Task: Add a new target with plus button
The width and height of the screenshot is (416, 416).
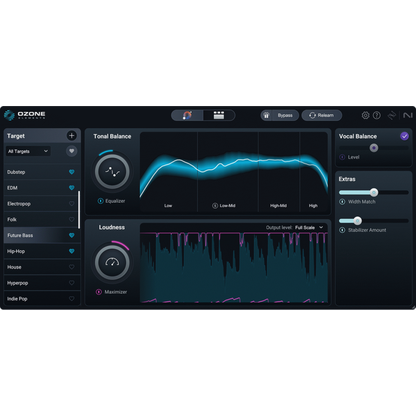Action: 71,136
